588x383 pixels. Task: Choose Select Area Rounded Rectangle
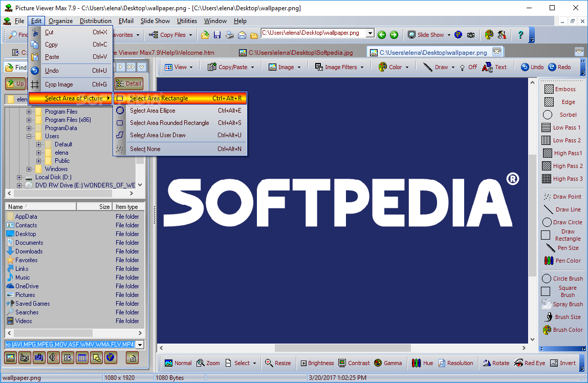tap(180, 123)
